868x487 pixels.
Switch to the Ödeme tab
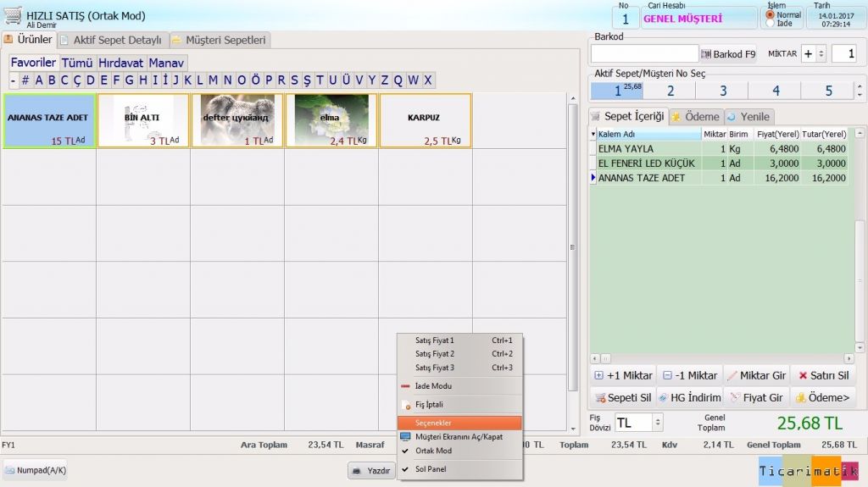coord(695,117)
